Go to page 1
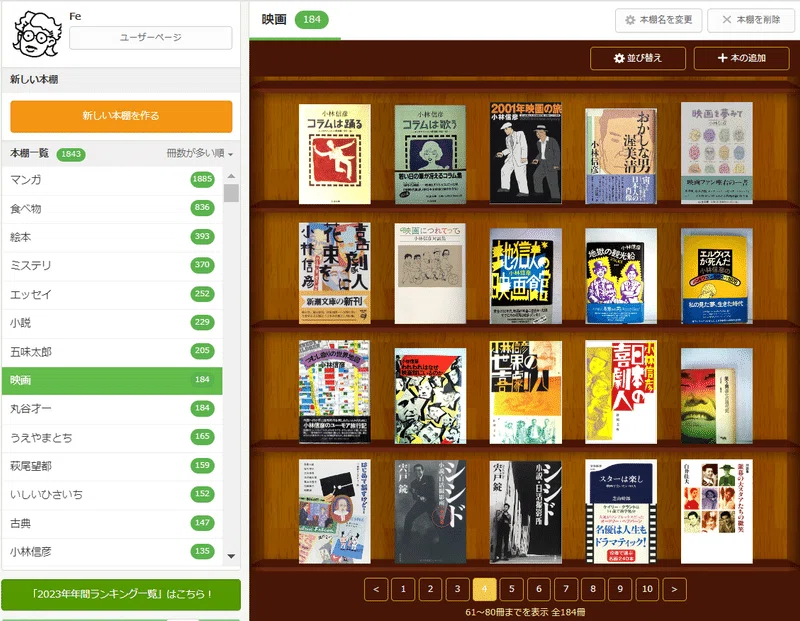 click(403, 589)
